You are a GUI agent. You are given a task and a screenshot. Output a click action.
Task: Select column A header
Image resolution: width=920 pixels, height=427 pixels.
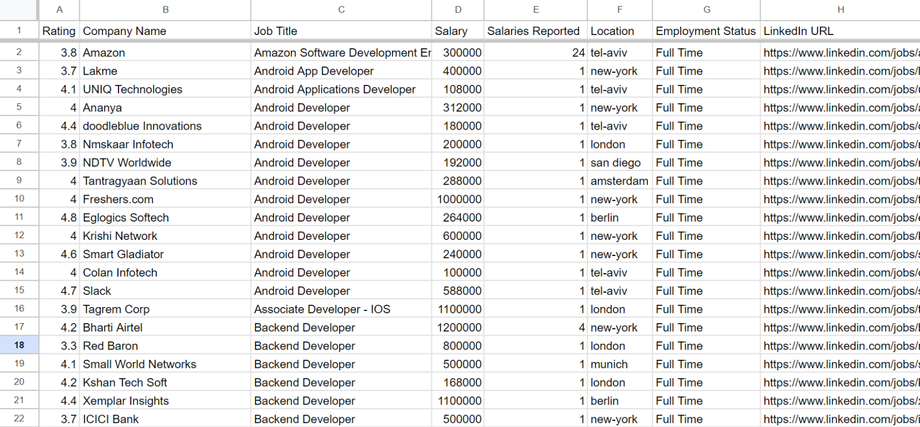point(59,9)
